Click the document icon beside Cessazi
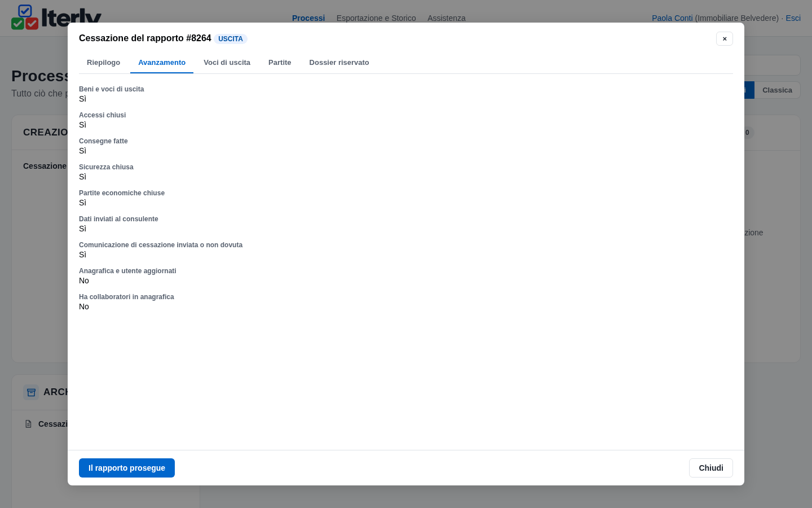 28,424
